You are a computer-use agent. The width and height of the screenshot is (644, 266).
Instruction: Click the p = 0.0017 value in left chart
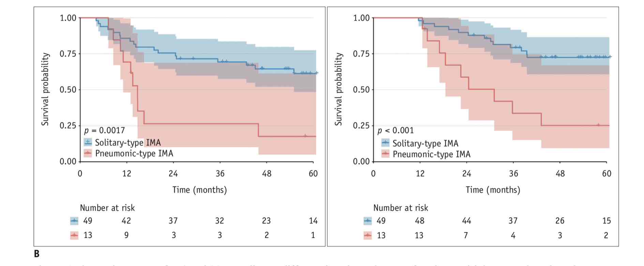pos(104,130)
